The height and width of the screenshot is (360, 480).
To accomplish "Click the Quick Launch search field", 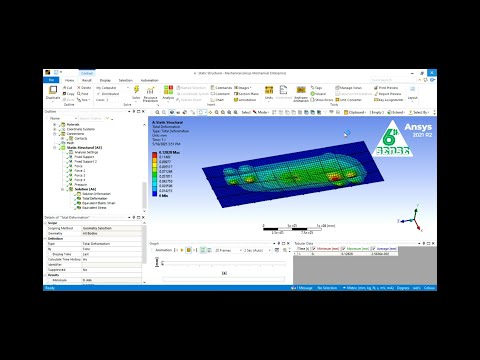I will tap(393, 80).
